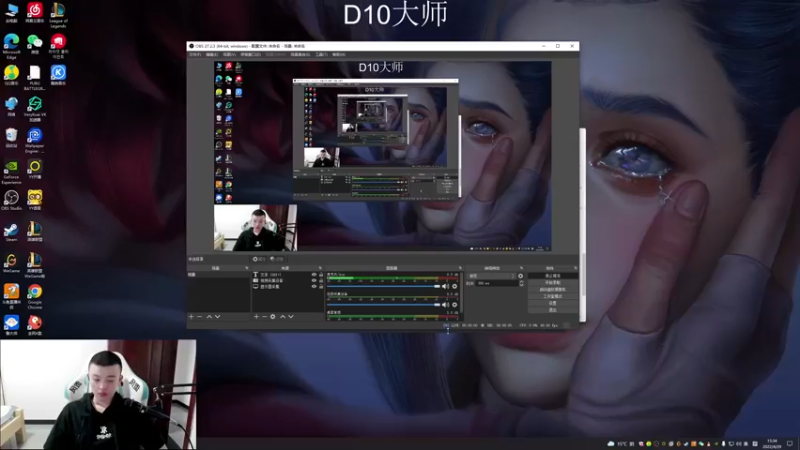Click the Audio Mixer vertical scrollbar

462,294
